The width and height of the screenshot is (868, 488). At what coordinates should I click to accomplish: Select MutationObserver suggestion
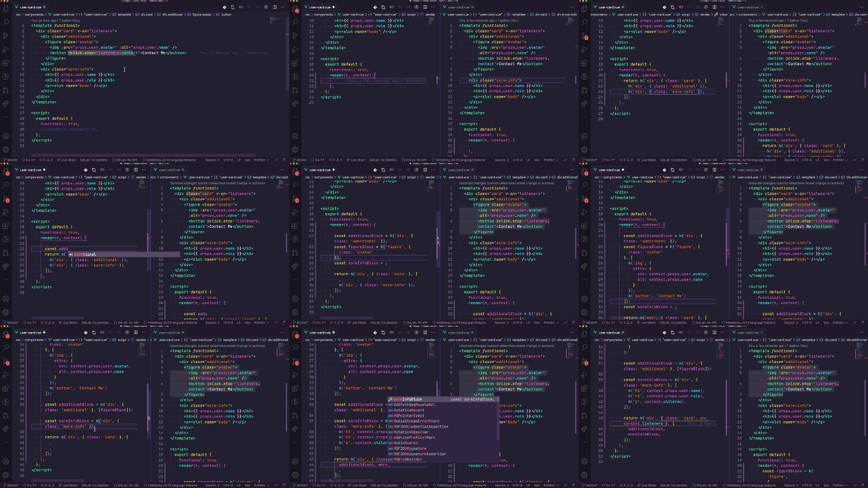point(443,432)
